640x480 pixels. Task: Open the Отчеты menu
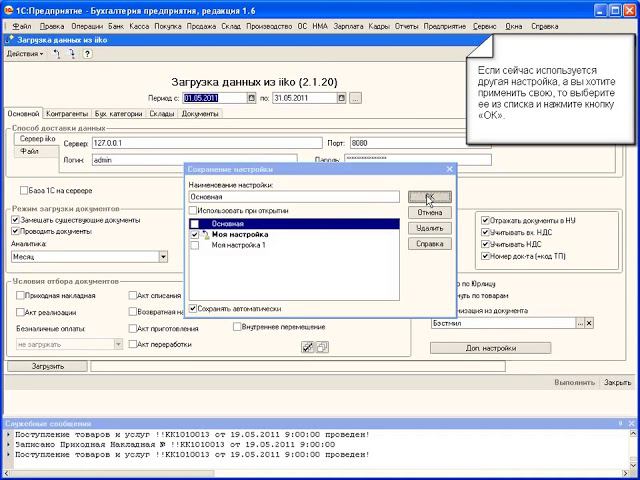coord(405,24)
